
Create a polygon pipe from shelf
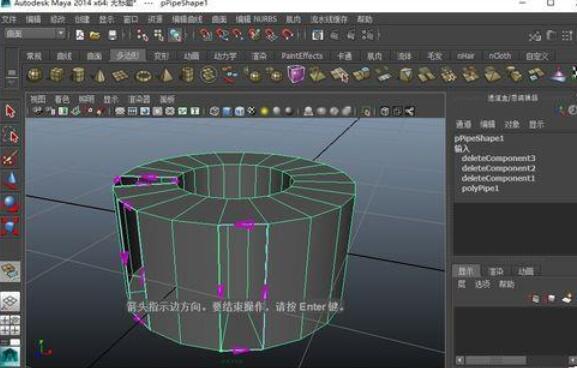click(187, 75)
